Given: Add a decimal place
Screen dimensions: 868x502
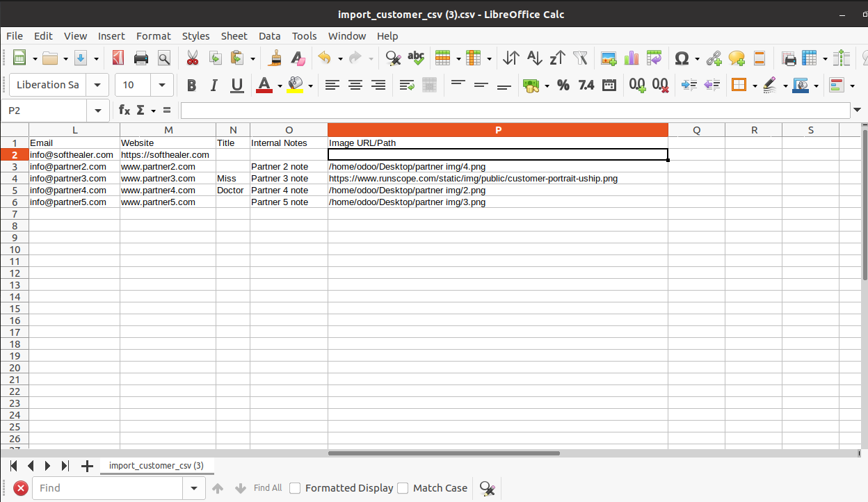Looking at the screenshot, I should pyautogui.click(x=637, y=86).
